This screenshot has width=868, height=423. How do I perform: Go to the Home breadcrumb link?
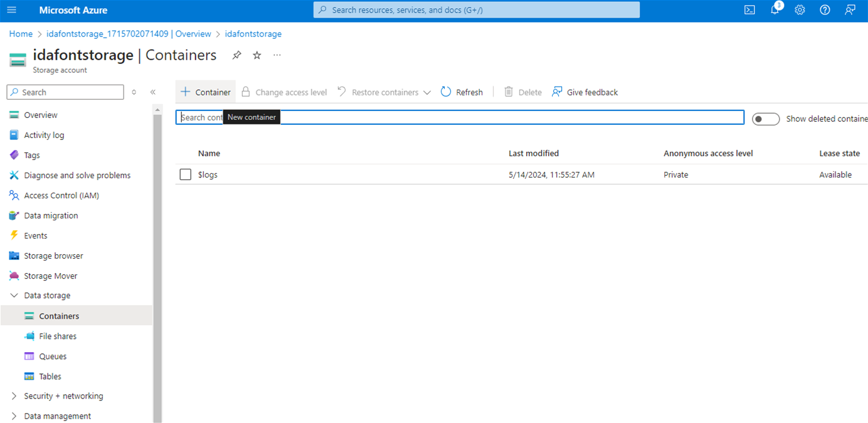21,34
